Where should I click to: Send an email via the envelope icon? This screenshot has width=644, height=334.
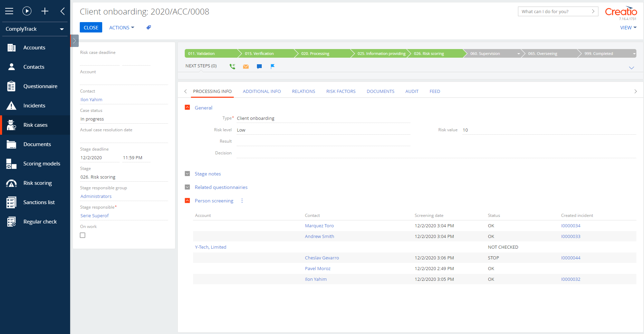pyautogui.click(x=246, y=66)
